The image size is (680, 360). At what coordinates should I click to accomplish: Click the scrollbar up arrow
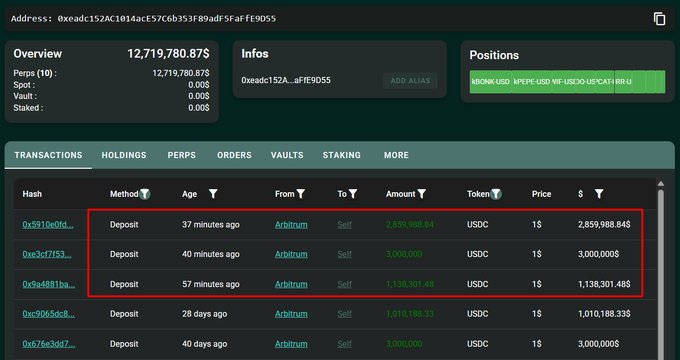(x=661, y=184)
